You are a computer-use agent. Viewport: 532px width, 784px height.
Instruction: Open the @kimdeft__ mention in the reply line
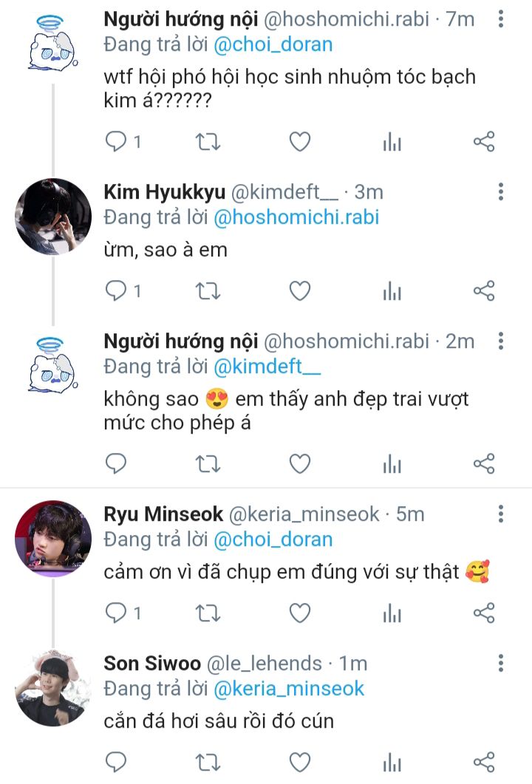point(267,367)
